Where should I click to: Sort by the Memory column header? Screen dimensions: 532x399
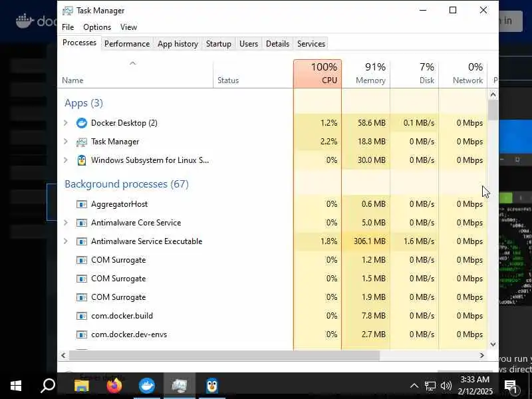[x=366, y=74]
